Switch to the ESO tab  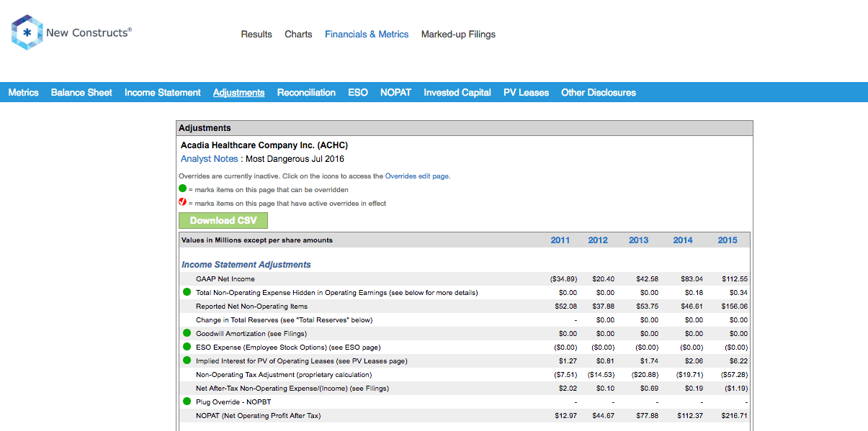point(358,92)
